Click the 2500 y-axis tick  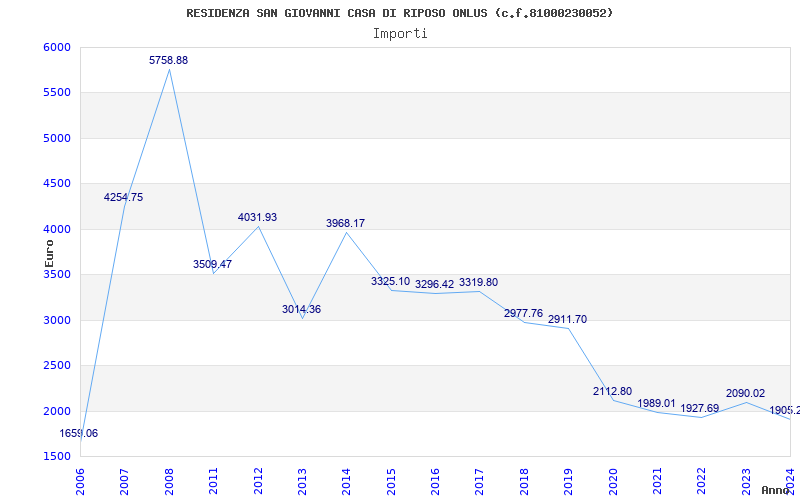pos(56,366)
